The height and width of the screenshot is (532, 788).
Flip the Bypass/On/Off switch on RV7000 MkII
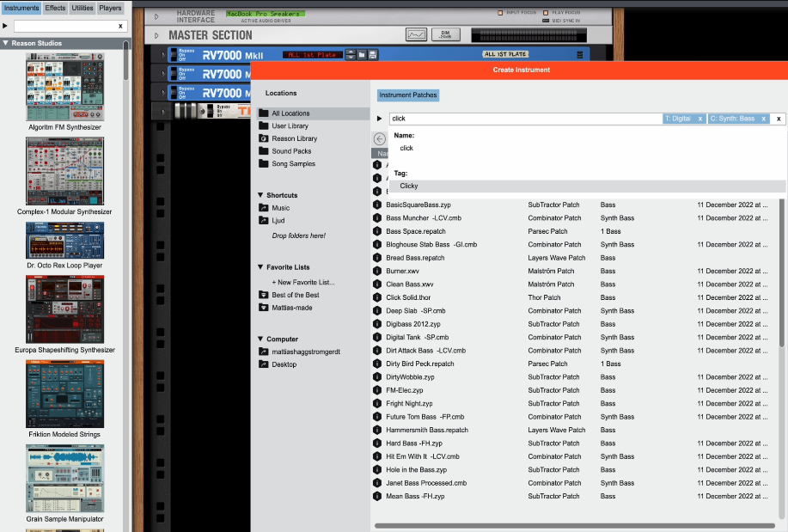pos(174,54)
